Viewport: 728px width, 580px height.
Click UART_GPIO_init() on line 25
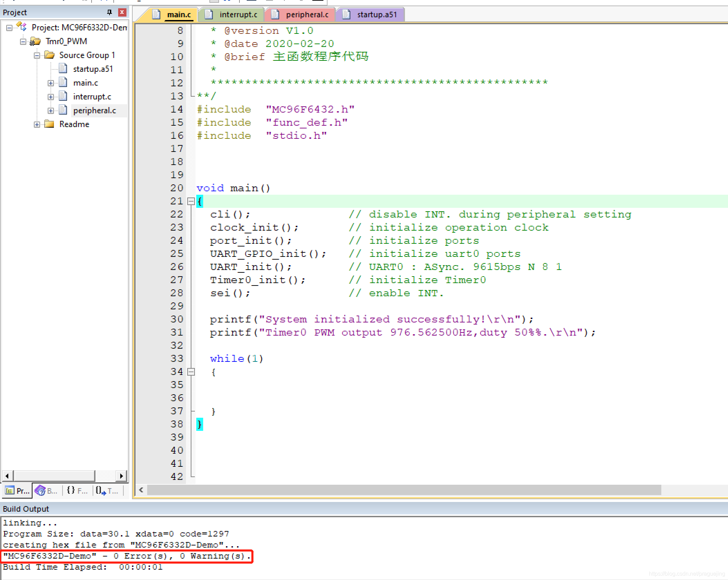(x=268, y=254)
